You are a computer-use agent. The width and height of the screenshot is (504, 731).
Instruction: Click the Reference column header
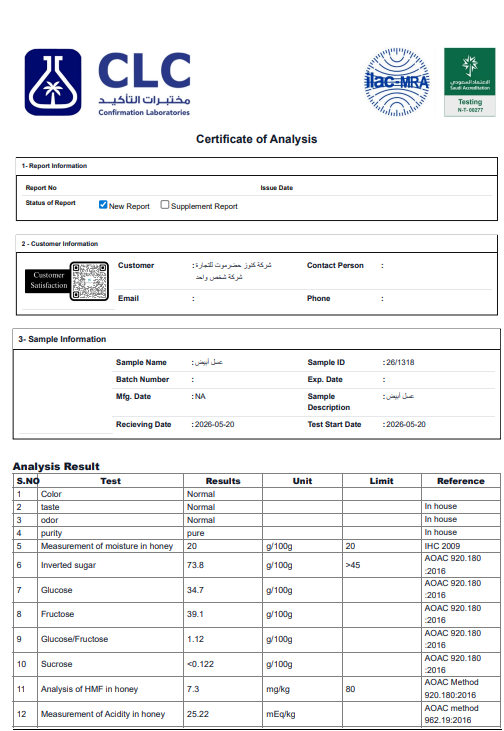[x=461, y=481]
